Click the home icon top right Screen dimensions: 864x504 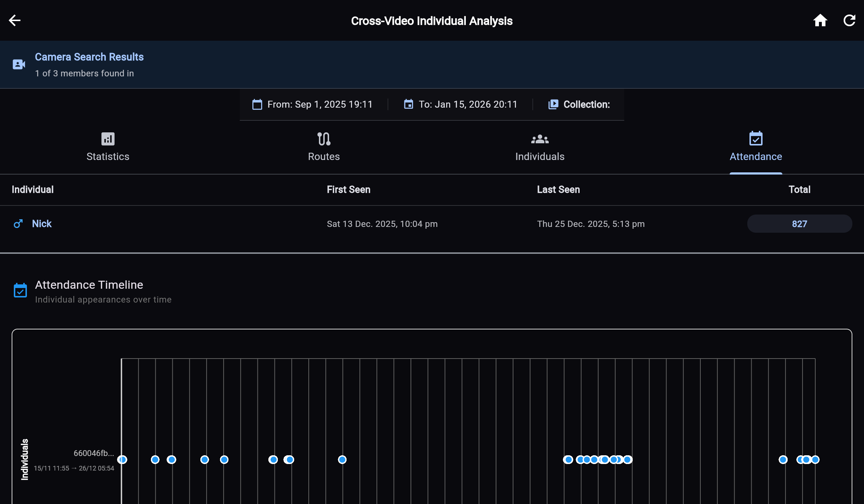[821, 20]
